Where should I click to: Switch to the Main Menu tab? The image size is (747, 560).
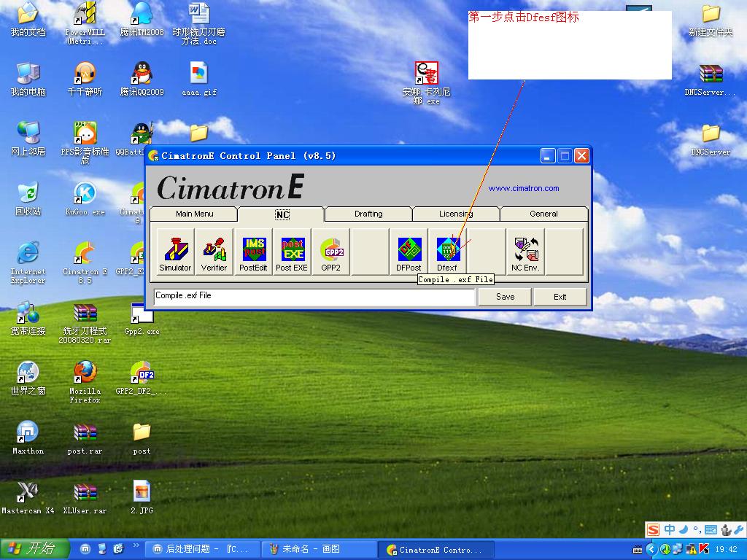coord(194,214)
